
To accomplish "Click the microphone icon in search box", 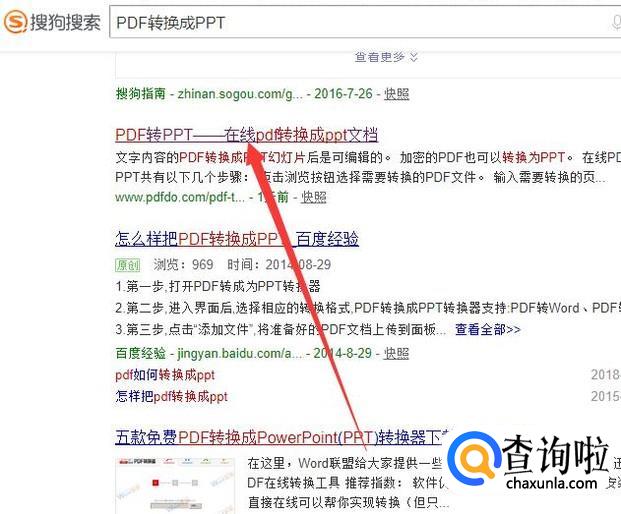I will (616, 22).
